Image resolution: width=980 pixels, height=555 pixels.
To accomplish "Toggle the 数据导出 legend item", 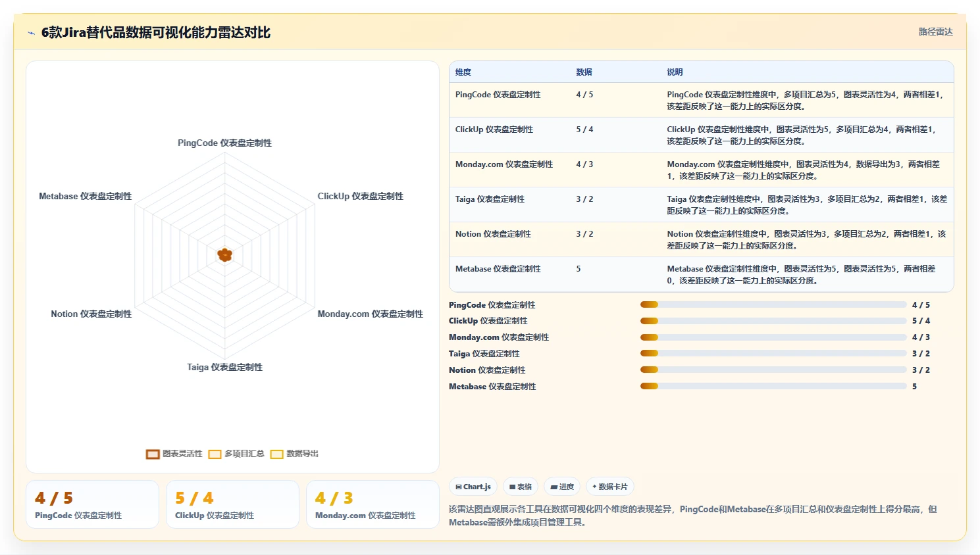I will click(294, 454).
